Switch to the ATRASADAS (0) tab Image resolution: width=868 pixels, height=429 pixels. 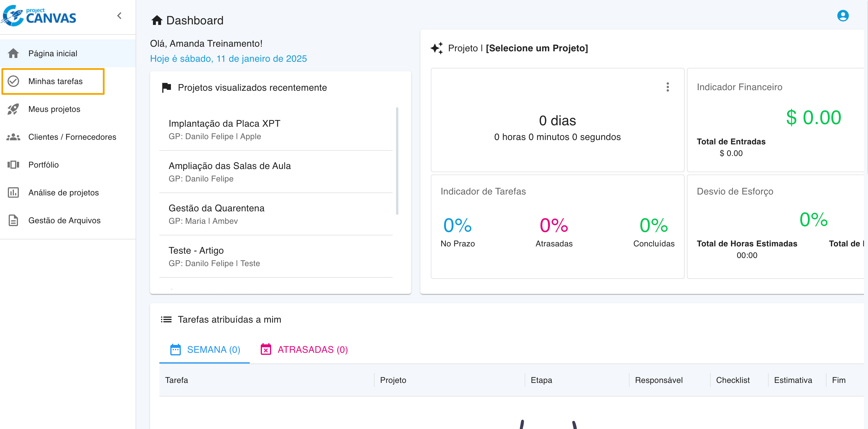click(304, 350)
